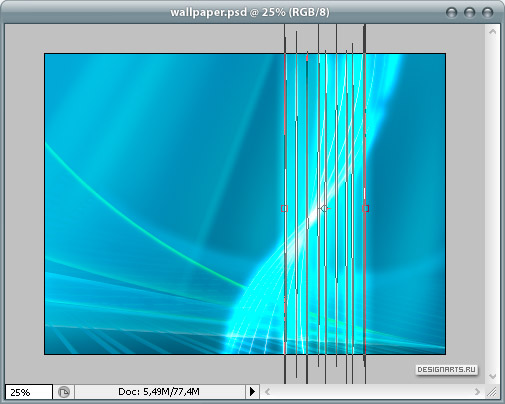Image resolution: width=505 pixels, height=404 pixels.
Task: Click the document status preview icon
Action: click(x=64, y=392)
